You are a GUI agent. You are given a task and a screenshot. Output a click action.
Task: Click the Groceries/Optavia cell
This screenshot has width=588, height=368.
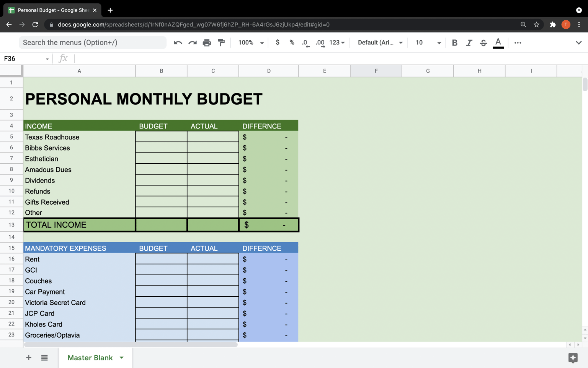79,335
